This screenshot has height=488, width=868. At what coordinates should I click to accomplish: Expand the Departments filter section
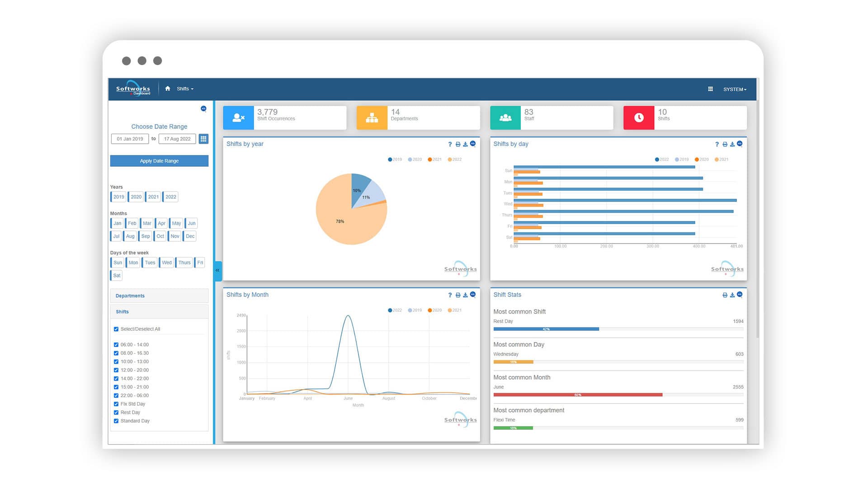tap(159, 296)
